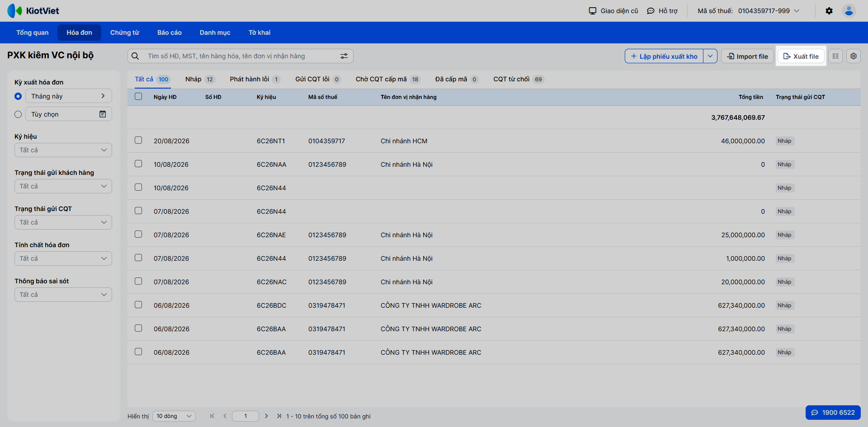Viewport: 868px width, 427px height.
Task: Focus the invoice search input field
Action: 241,56
